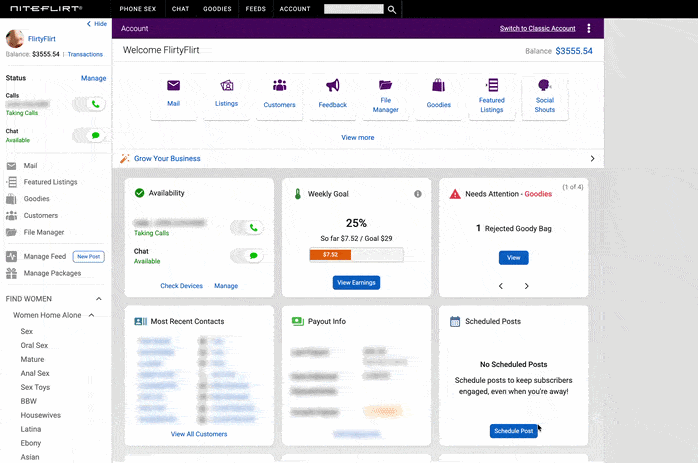Collapse the Women Home Alone category
Screen dimensions: 698x464
91,315
